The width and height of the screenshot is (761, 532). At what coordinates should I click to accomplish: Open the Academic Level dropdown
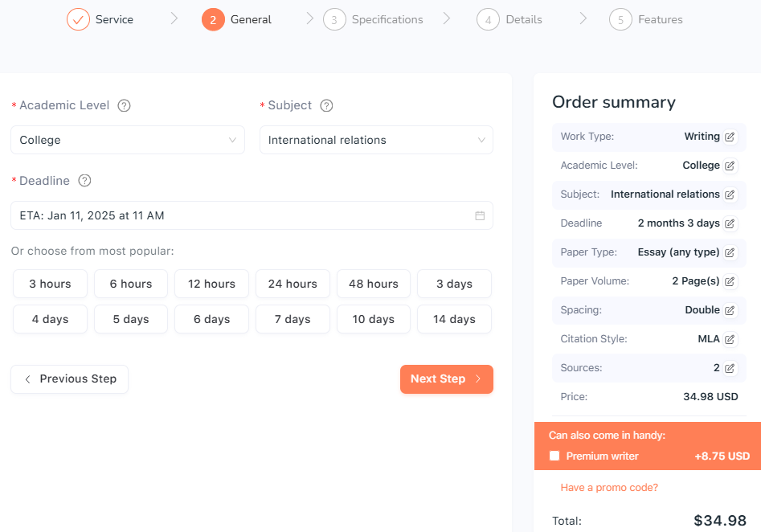coord(128,140)
